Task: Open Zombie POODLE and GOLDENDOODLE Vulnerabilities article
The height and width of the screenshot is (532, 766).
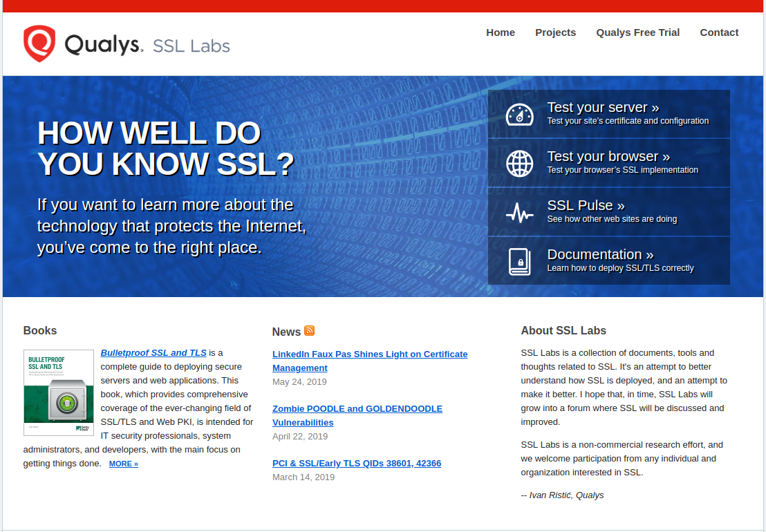Action: coord(357,409)
